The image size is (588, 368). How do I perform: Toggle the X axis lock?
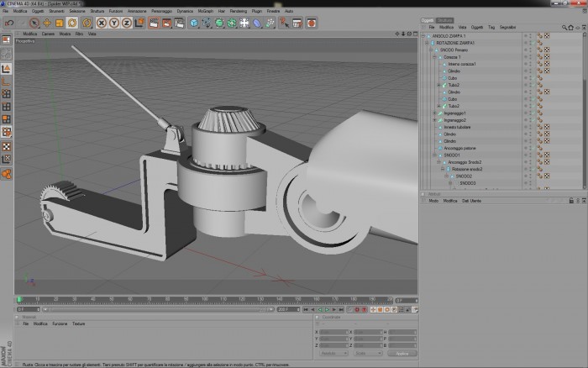pos(102,23)
